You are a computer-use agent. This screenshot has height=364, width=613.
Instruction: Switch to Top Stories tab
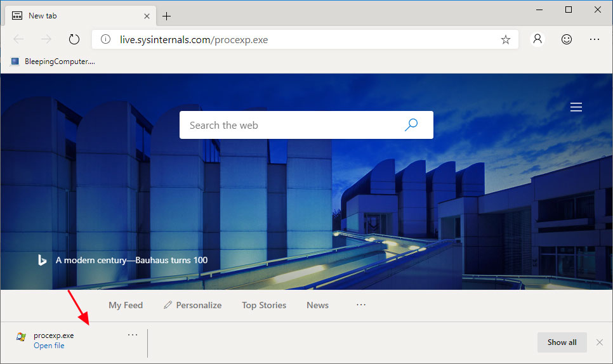click(264, 305)
